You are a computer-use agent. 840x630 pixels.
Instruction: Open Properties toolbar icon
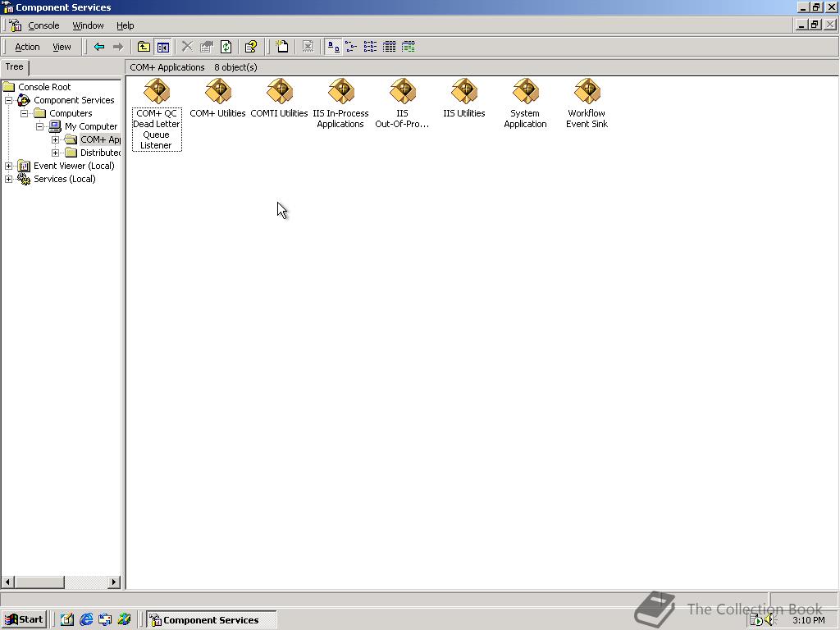click(206, 47)
